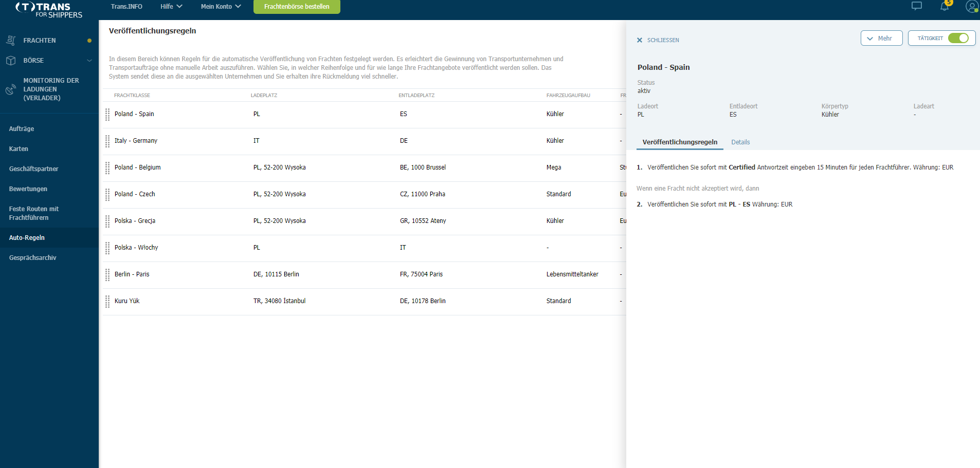Select the Poland - Czech rule row
Screen dimensions: 980x468
click(x=364, y=195)
